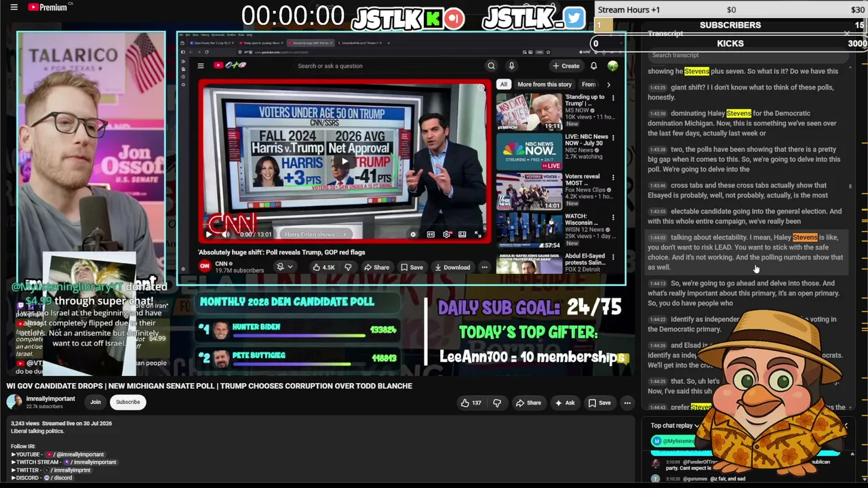868x488 pixels.
Task: Like the CNN video with 4.5K likes
Action: 324,267
